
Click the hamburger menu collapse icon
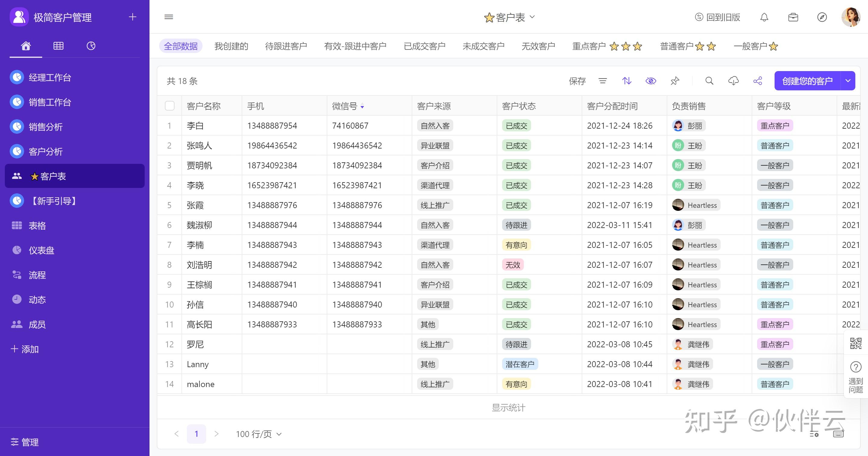coord(169,17)
